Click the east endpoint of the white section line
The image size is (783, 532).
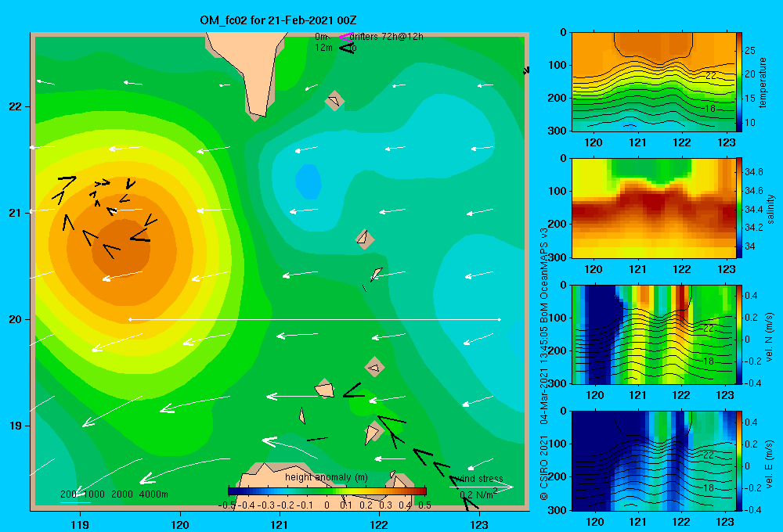click(499, 319)
